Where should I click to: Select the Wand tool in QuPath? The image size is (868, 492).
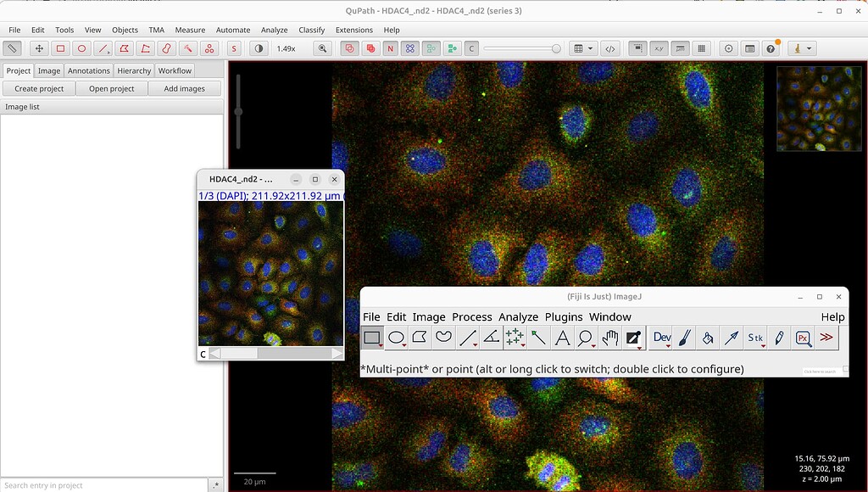click(188, 48)
